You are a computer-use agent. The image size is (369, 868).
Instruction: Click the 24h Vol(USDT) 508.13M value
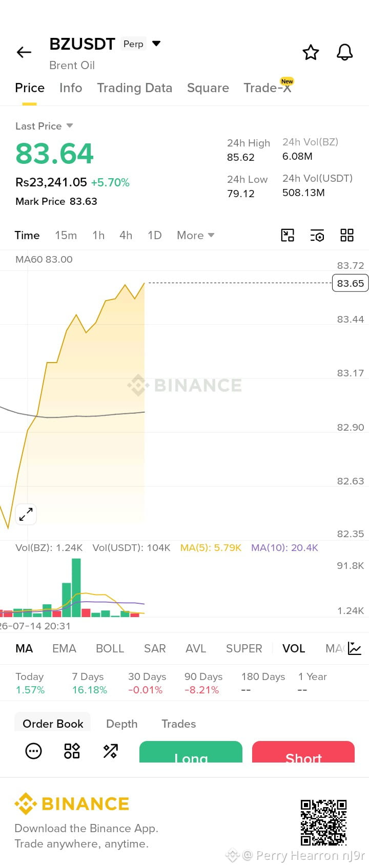click(303, 193)
